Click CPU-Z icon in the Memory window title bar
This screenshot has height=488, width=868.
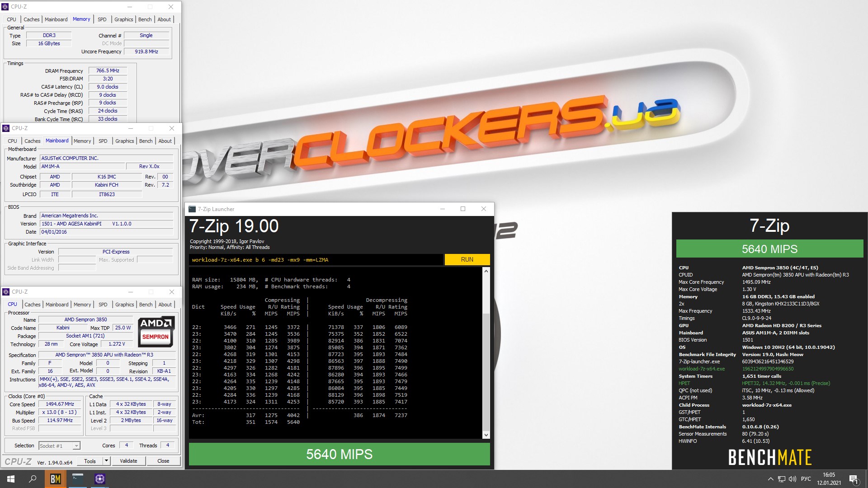[x=5, y=7]
